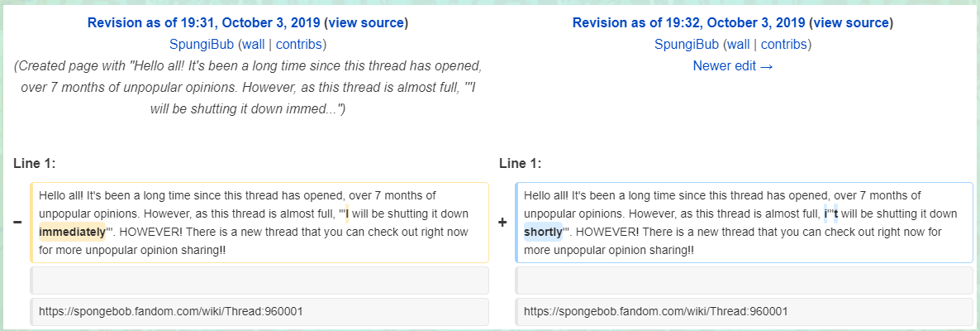Visit SpungiBub's wall link under the 19:31 revision

pos(255,44)
